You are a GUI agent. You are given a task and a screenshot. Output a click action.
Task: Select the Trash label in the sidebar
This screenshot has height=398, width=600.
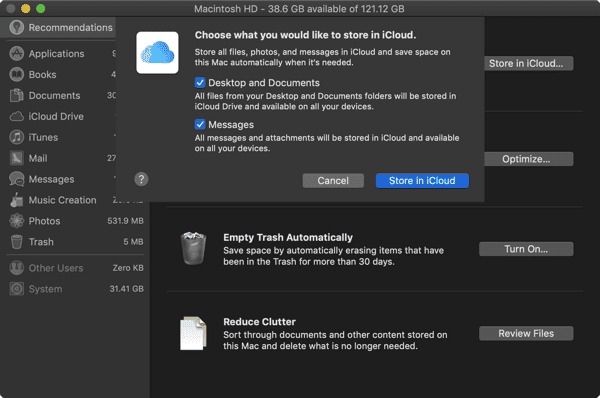pyautogui.click(x=41, y=242)
